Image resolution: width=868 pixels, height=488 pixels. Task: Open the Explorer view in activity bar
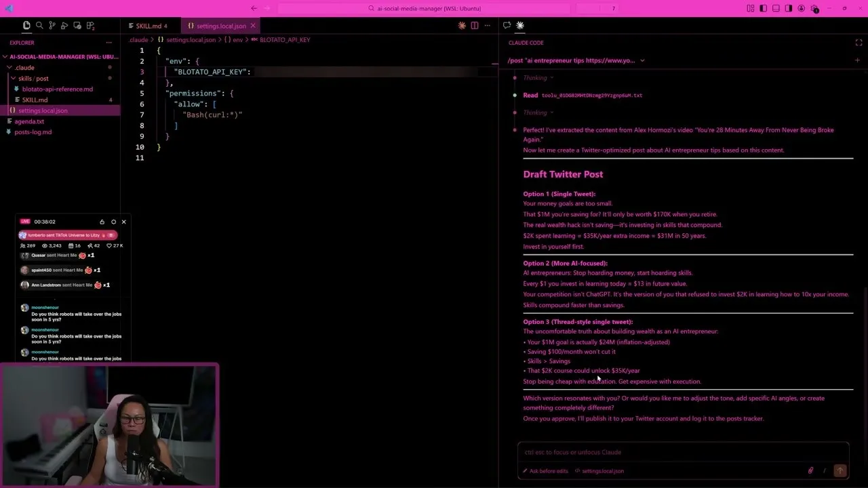[26, 26]
